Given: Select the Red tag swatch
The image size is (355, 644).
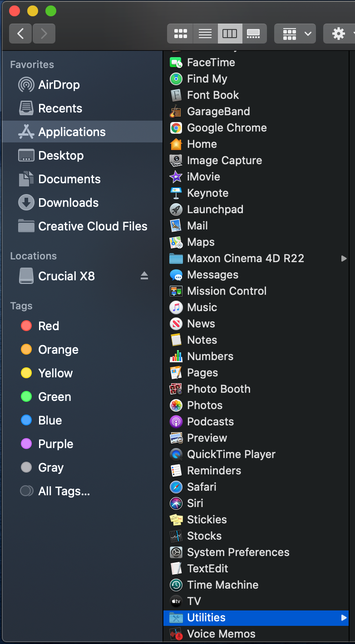Looking at the screenshot, I should (26, 326).
